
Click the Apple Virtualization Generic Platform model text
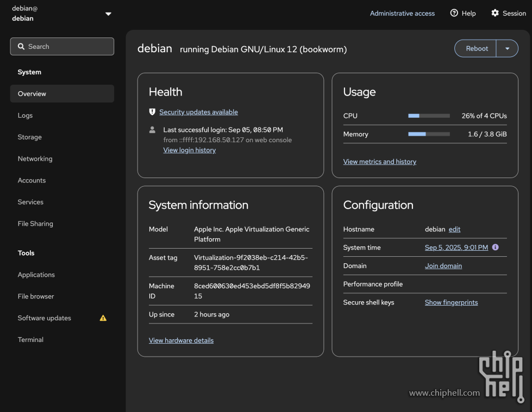[252, 234]
